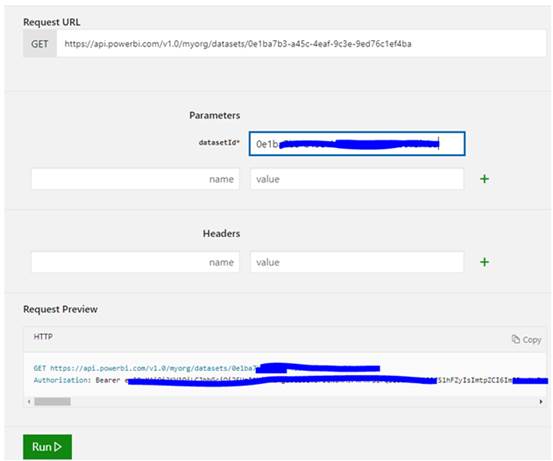The image size is (553, 461).
Task: Click the GET method label
Action: point(40,44)
